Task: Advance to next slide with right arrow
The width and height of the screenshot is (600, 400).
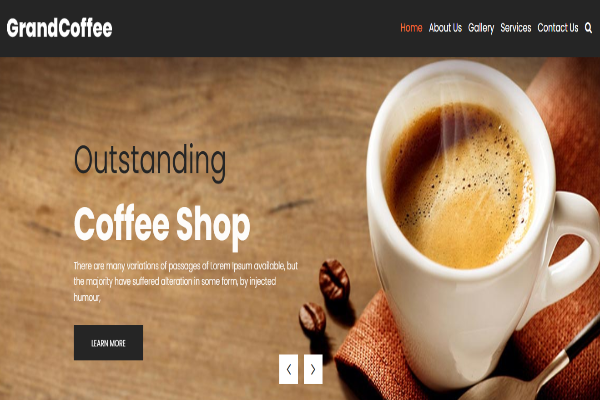Action: click(x=313, y=369)
